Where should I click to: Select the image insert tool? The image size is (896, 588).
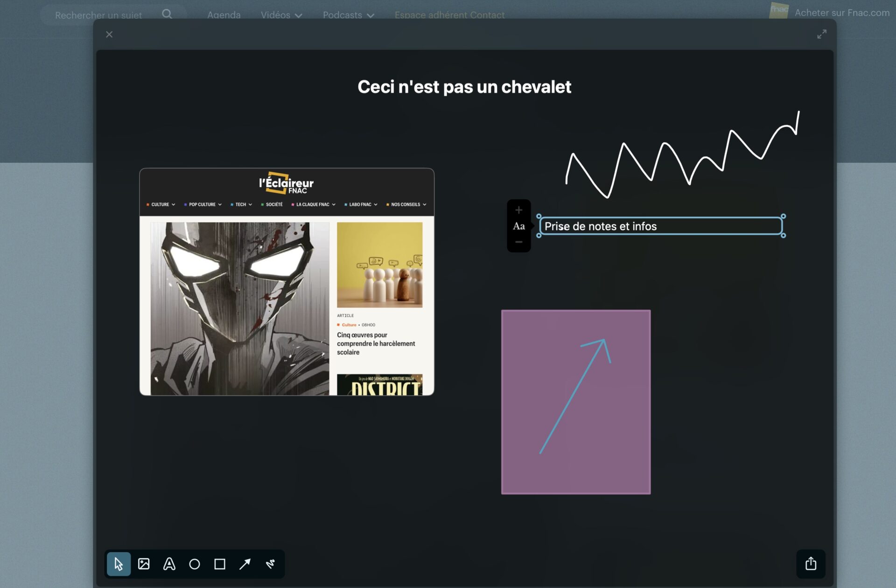click(x=144, y=564)
